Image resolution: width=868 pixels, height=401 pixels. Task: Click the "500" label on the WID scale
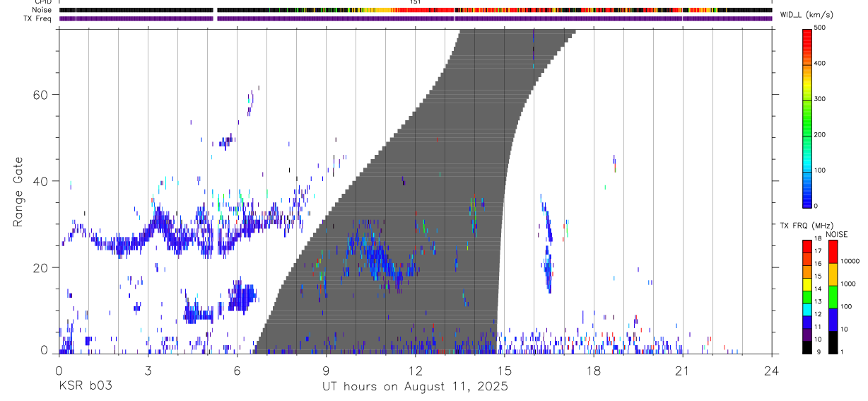click(x=820, y=28)
